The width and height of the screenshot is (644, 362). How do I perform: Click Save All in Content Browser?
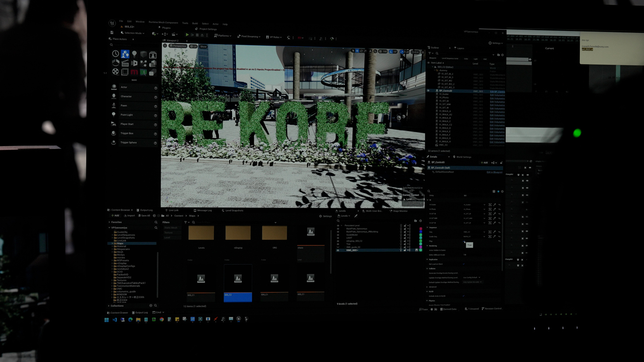pyautogui.click(x=144, y=216)
